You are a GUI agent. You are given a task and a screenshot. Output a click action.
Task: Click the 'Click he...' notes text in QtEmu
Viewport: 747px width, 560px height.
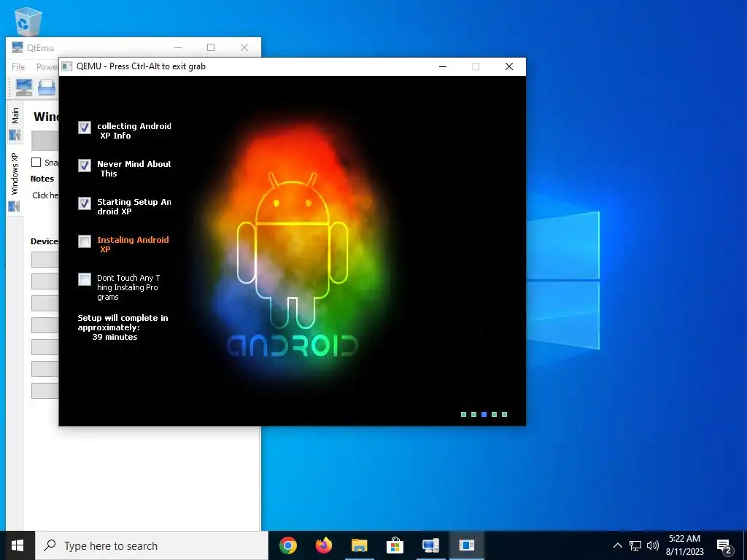[45, 195]
